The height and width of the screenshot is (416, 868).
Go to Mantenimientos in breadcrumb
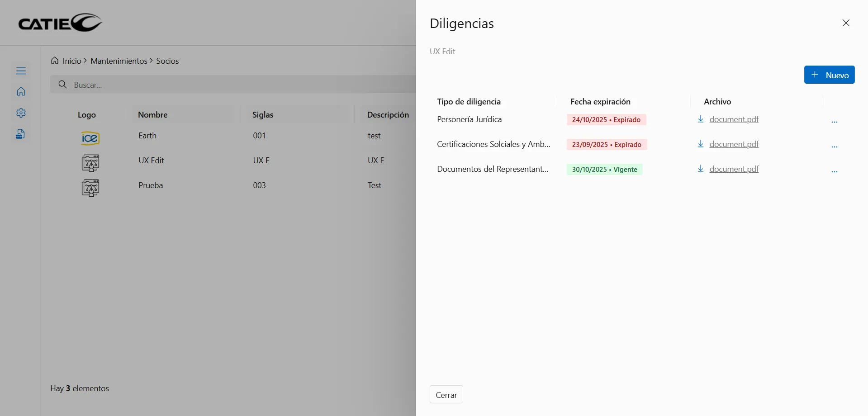[x=119, y=61]
